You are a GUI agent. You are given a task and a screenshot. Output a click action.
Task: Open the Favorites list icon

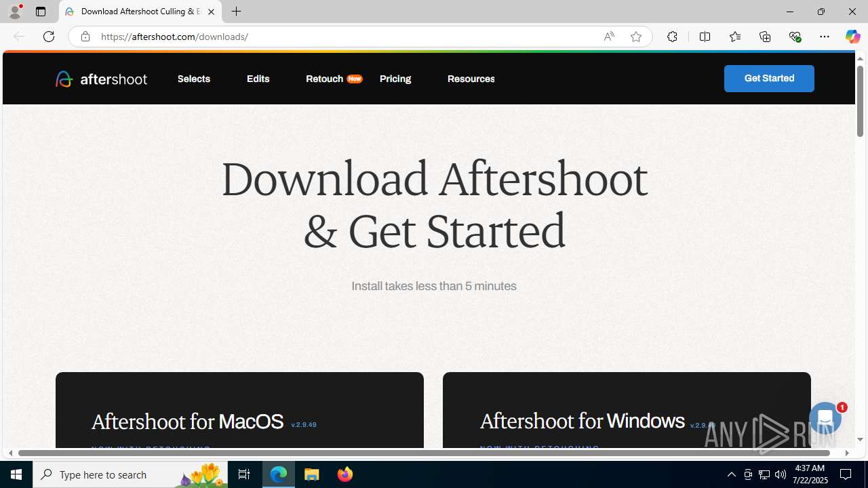(734, 37)
